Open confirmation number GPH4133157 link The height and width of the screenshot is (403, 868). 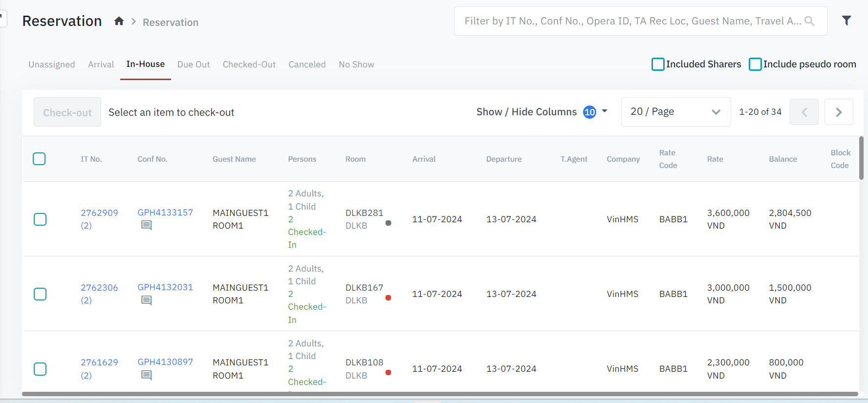point(165,212)
